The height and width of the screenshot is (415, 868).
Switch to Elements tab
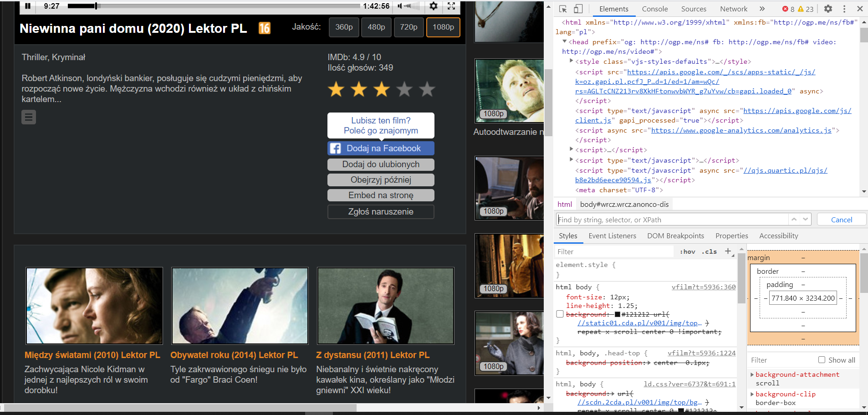click(613, 9)
